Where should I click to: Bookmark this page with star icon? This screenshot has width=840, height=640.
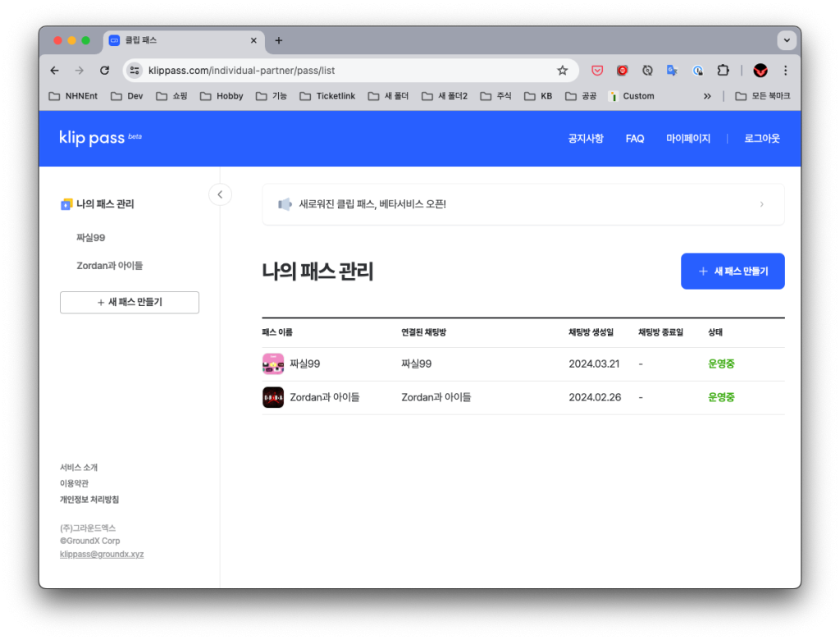[562, 71]
